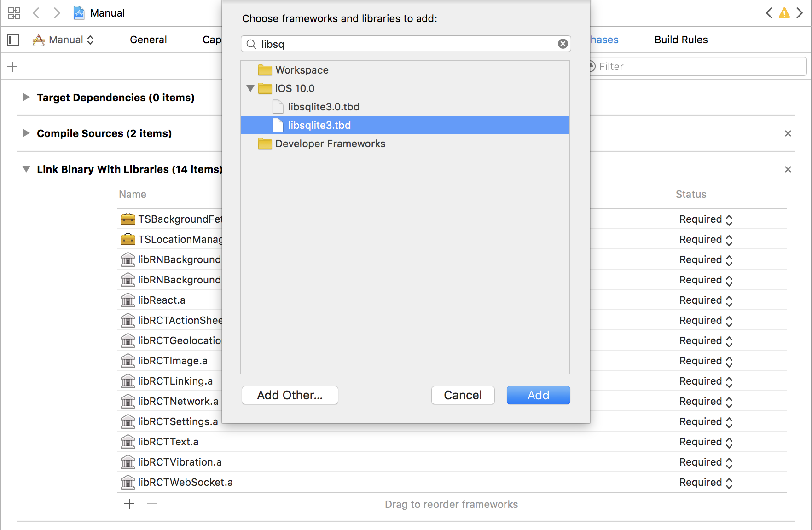Click the Manual breadcrumb title
Viewport: 812px width, 530px height.
click(x=107, y=13)
